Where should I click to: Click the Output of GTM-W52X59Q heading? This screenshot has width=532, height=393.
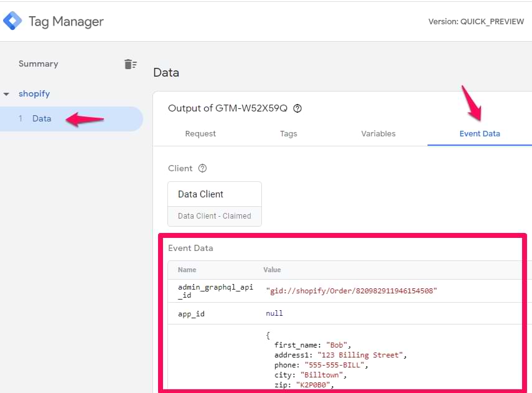coord(228,108)
